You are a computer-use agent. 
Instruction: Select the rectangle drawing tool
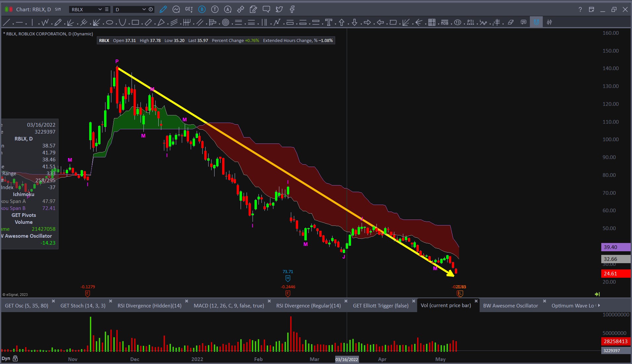click(135, 22)
